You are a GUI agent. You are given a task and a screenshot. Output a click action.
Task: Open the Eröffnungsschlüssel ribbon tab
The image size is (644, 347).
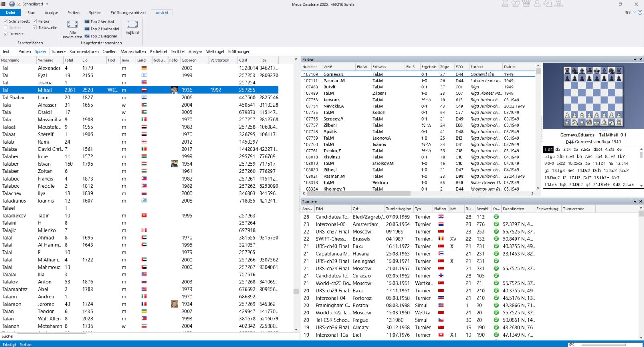coord(128,13)
